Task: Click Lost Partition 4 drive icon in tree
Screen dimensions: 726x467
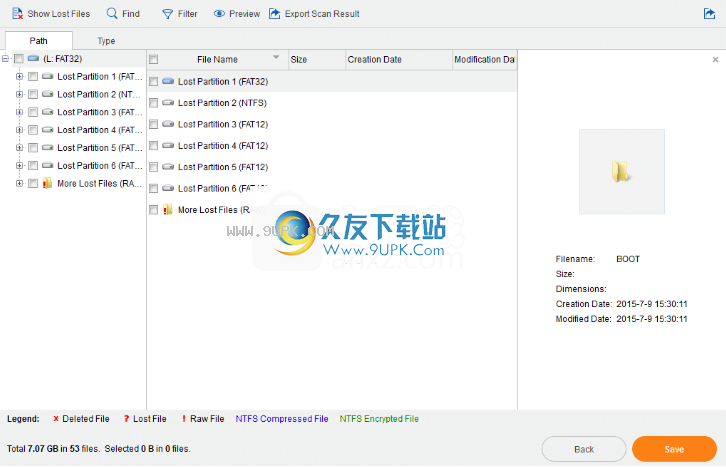Action: [47, 130]
